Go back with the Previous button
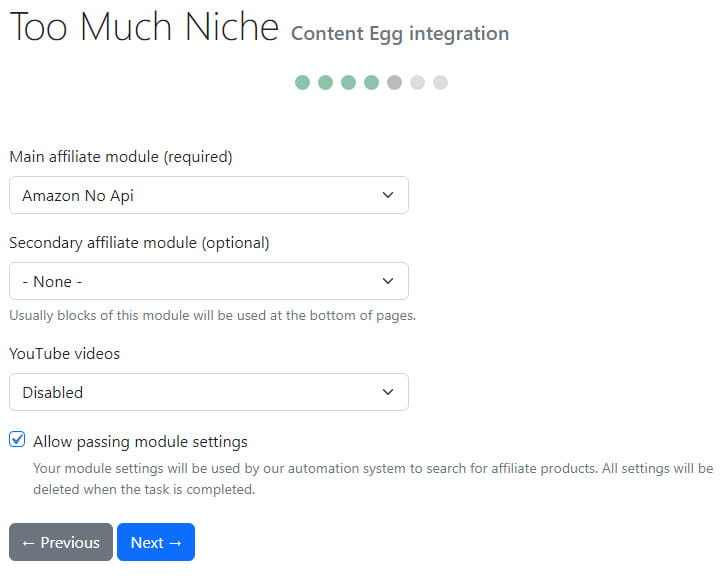Viewport: 722px width, 586px height. [x=61, y=542]
